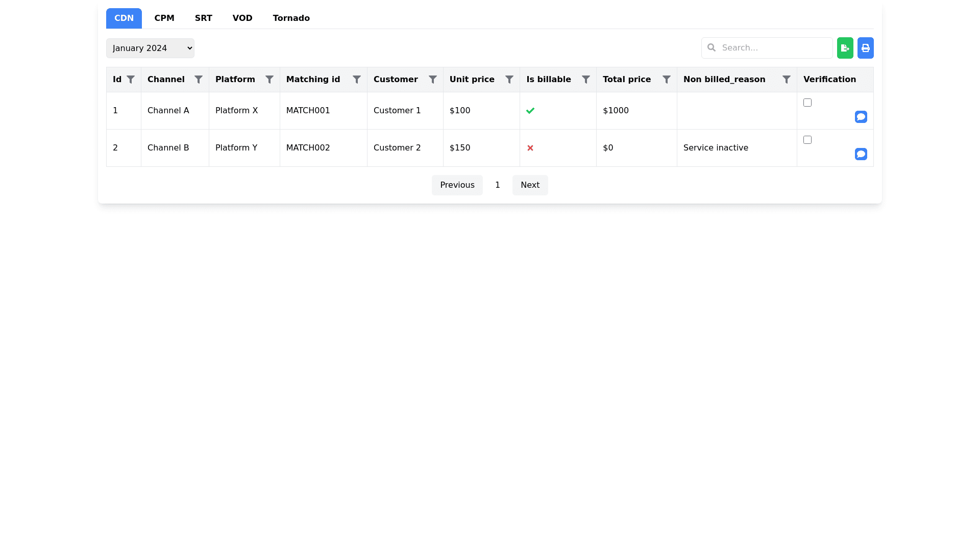Switch to the VOD tab

point(242,18)
